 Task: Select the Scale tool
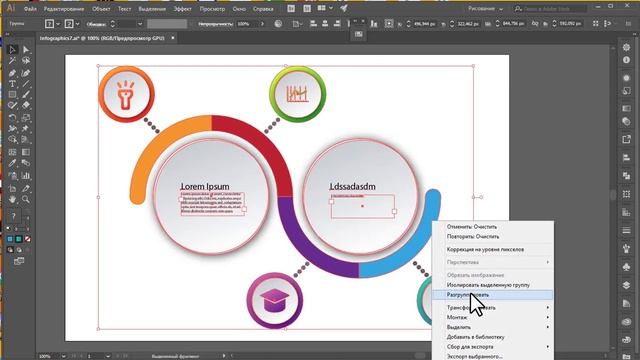(26, 118)
